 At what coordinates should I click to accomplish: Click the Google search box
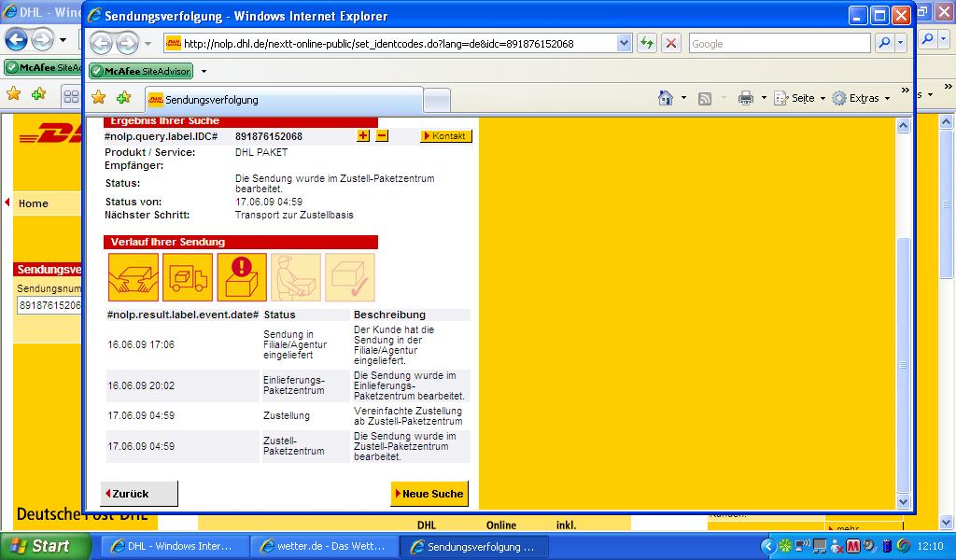tap(780, 44)
